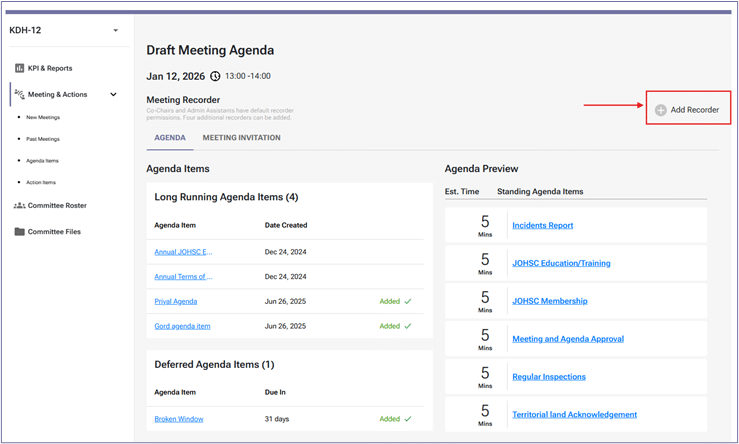
Task: Click the Added checkmark for Prival Agenda
Action: (407, 300)
